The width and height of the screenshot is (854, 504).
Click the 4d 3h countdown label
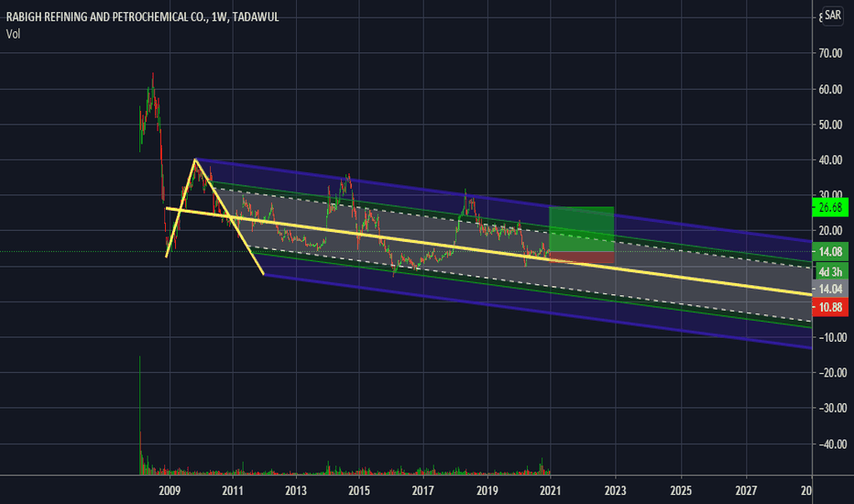pyautogui.click(x=830, y=271)
